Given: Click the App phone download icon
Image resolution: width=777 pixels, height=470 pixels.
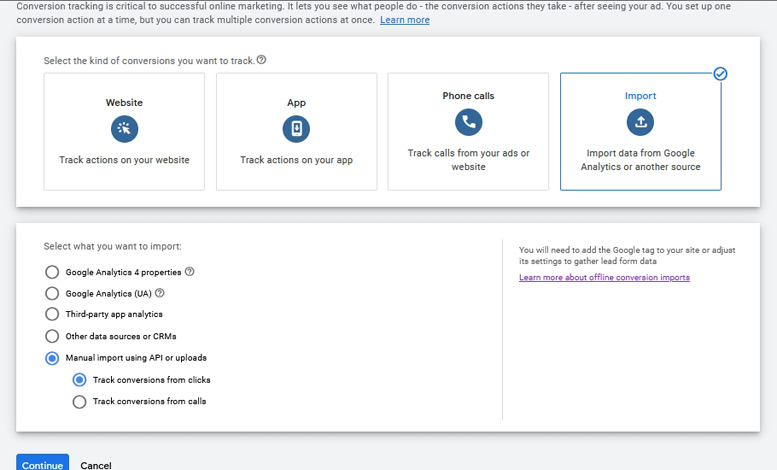Looking at the screenshot, I should pyautogui.click(x=296, y=129).
